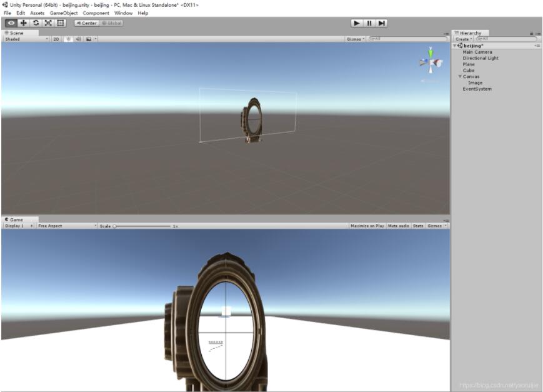The image size is (543, 392).
Task: Click the center cube of orientation gizmo
Action: coord(431,63)
